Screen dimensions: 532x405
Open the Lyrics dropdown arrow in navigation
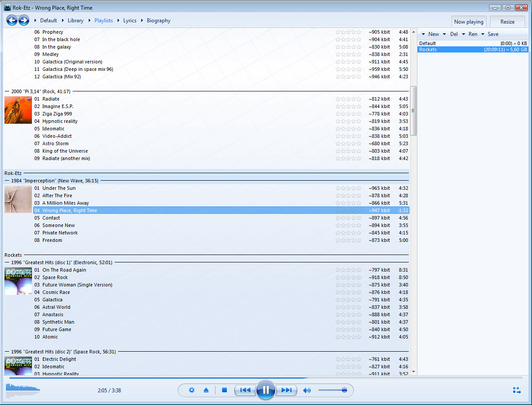tap(118, 21)
